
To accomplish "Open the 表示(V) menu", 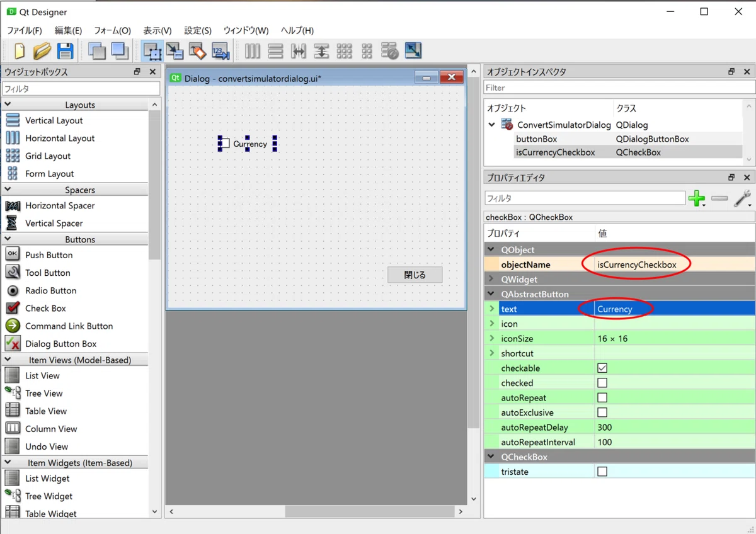I will [157, 30].
